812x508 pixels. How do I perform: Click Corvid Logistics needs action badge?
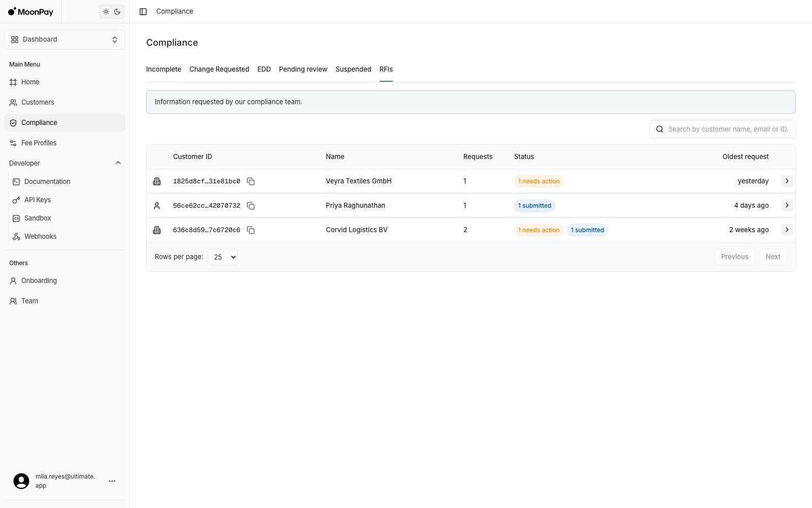[539, 230]
